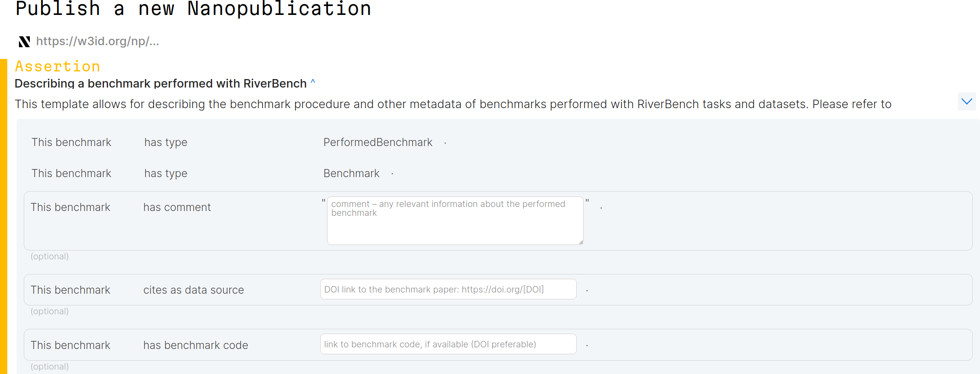Click '(optional)' label under the comment row
This screenshot has height=374, width=980.
(x=50, y=257)
